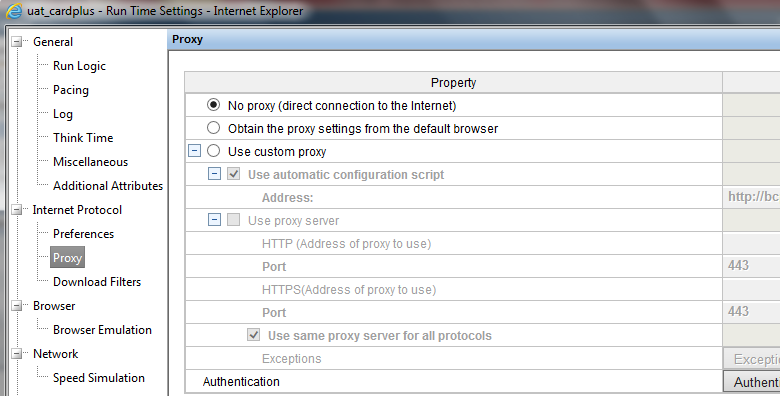This screenshot has height=396, width=780.
Task: Click the HTTP proxy Port field showing 443
Action: point(752,266)
